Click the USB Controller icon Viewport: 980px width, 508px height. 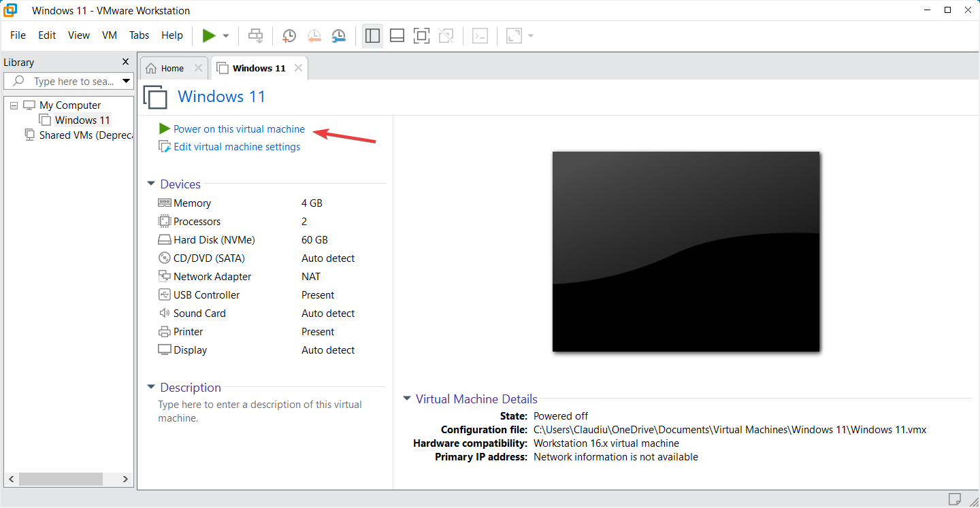click(x=164, y=294)
